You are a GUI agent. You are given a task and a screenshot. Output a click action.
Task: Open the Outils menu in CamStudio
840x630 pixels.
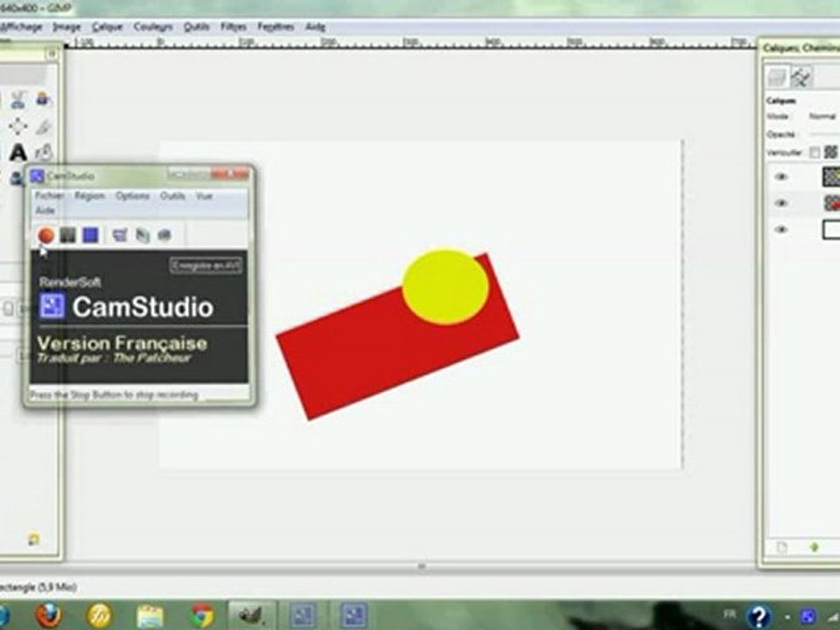[172, 196]
